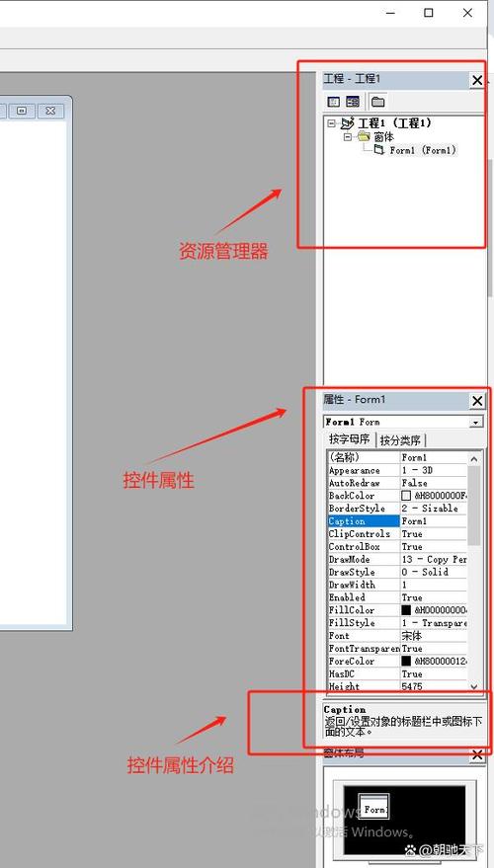Select the DrawMode property
The height and width of the screenshot is (868, 494).
[364, 559]
